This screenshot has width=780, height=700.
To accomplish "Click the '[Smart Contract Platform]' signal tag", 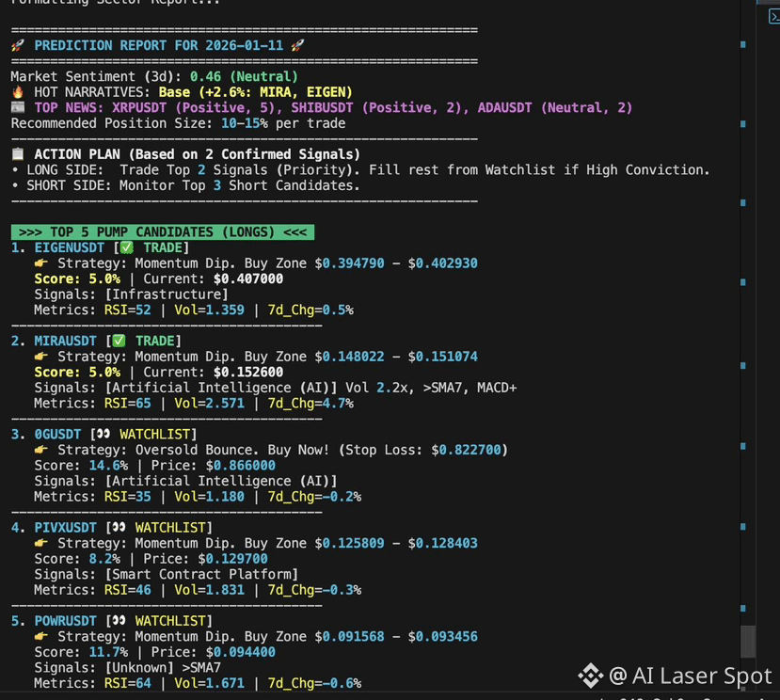I will click(x=201, y=574).
